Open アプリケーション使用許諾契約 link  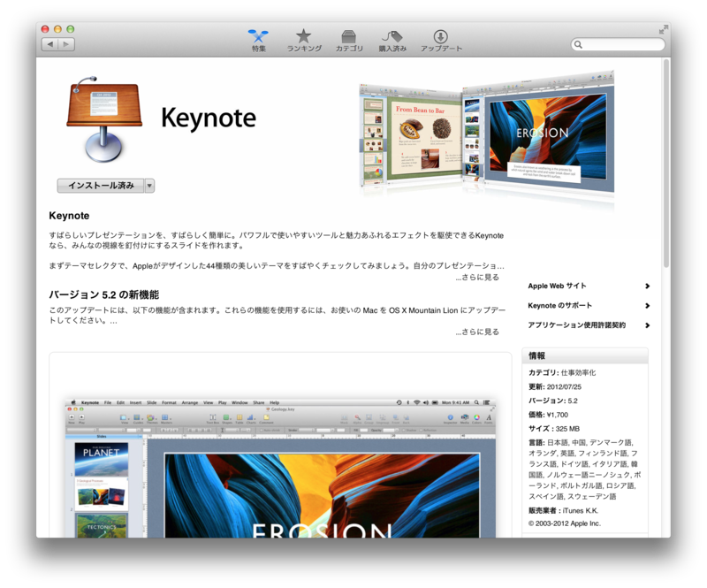click(x=577, y=325)
